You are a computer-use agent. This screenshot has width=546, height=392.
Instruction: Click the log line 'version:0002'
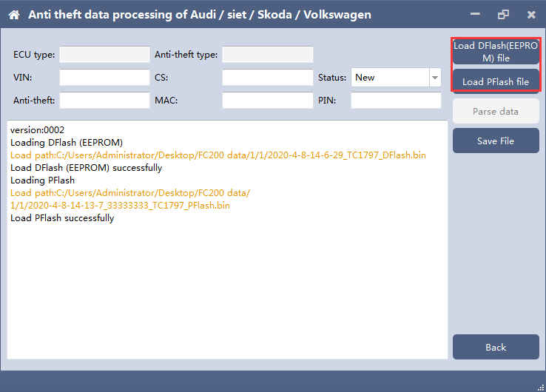37,130
